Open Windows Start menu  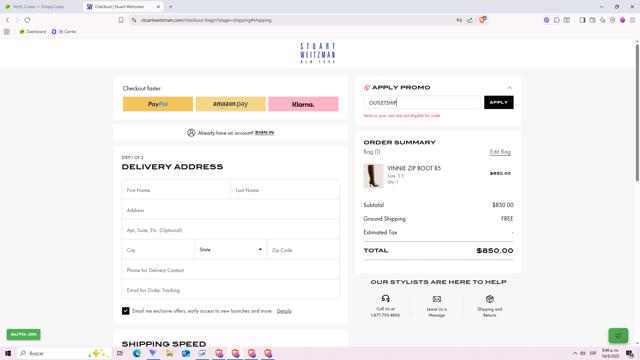coord(8,353)
